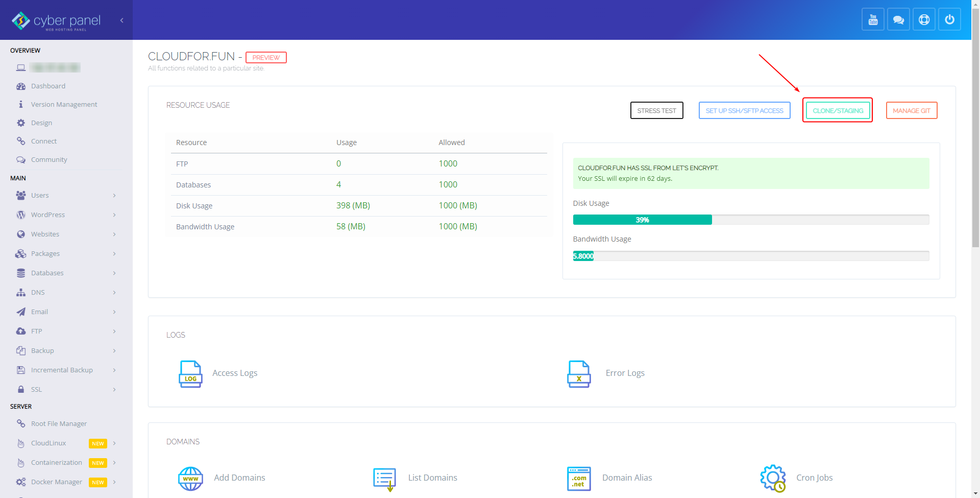Click the Design gear icon

pos(21,123)
